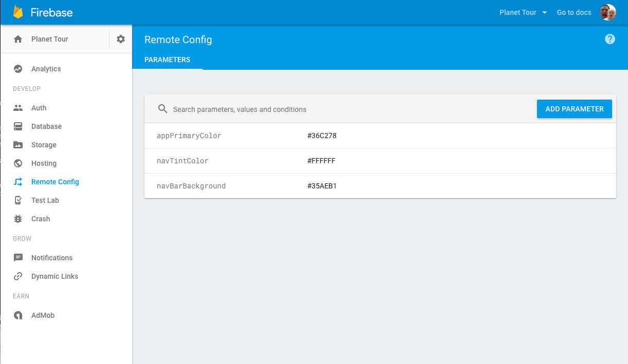Open Test Lab from the sidebar
The height and width of the screenshot is (364, 628).
45,200
